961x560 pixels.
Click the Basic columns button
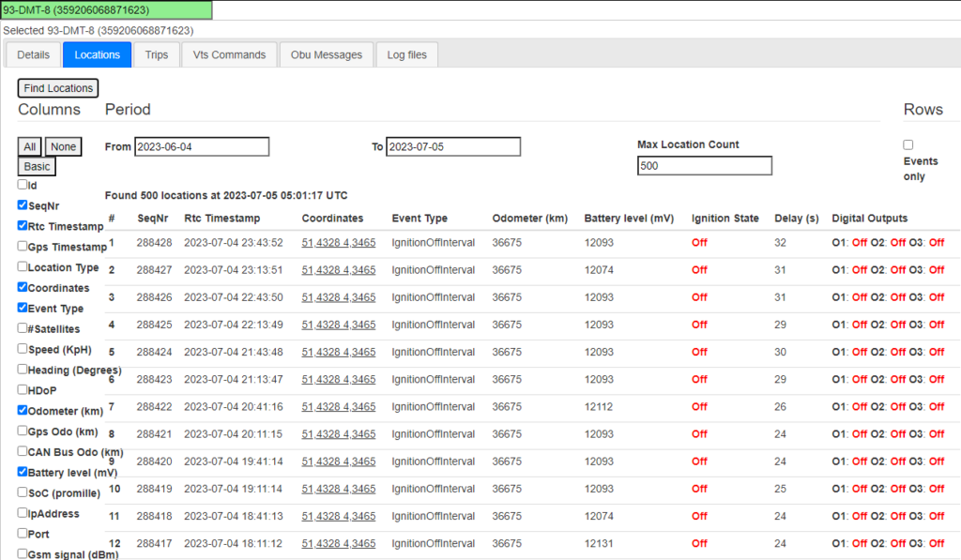coord(37,166)
